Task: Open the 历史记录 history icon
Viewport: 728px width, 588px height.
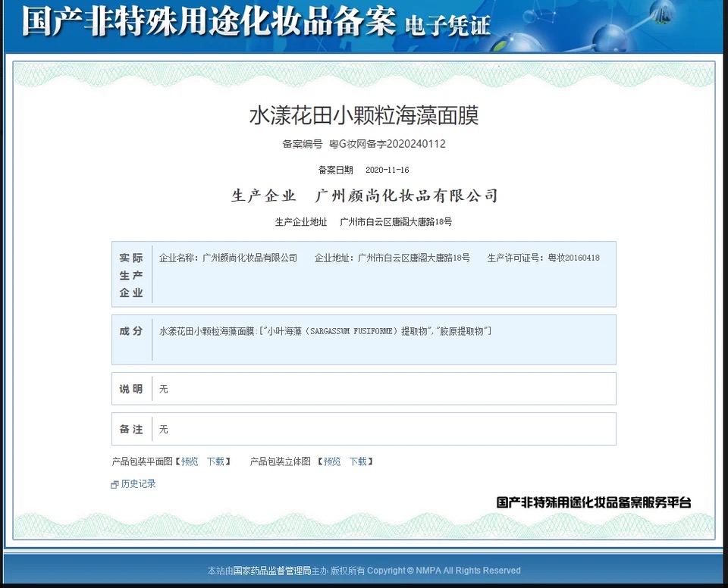Action: pyautogui.click(x=115, y=484)
